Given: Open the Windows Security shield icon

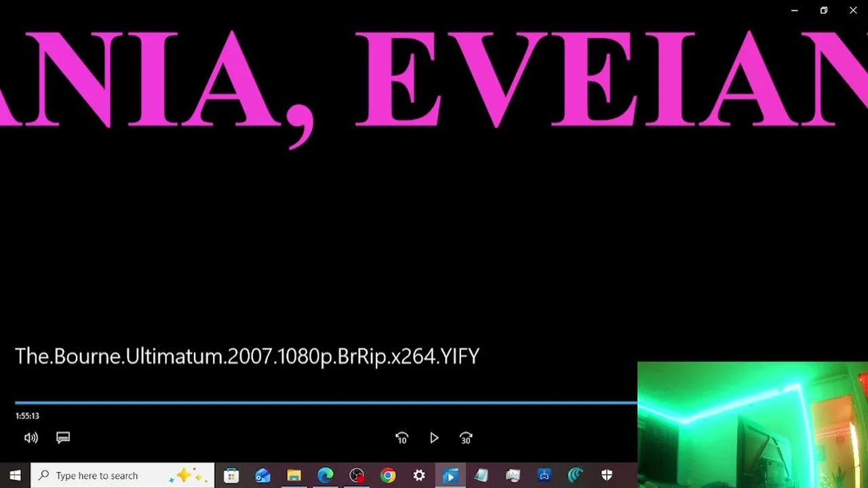Looking at the screenshot, I should 607,476.
